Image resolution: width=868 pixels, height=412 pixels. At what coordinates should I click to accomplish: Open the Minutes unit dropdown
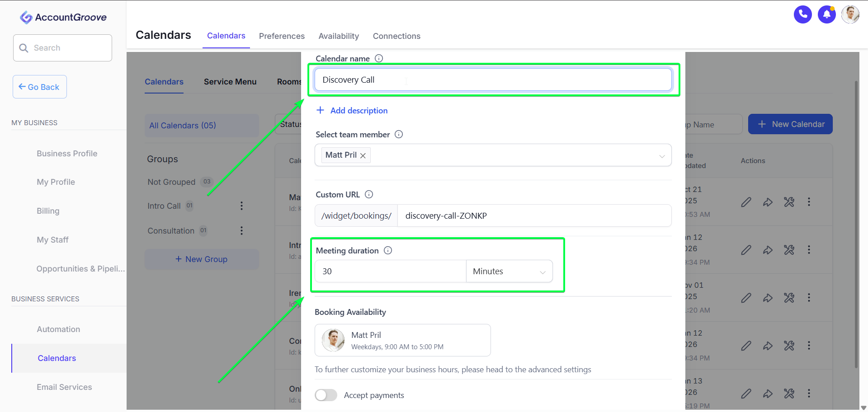pos(509,271)
